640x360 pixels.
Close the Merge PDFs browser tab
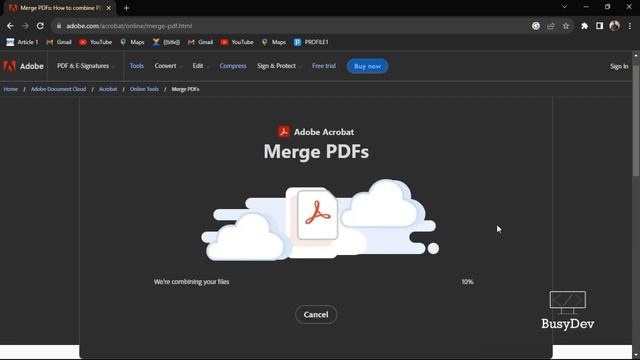109,8
